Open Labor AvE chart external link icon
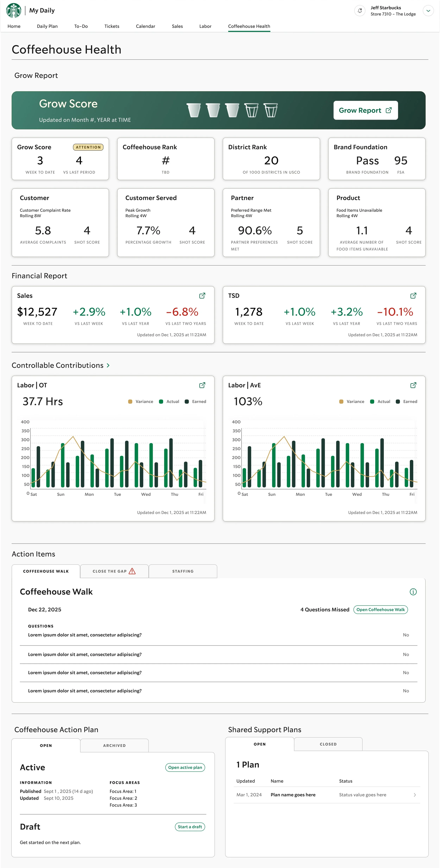Screen dimensions: 440x868 tap(413, 385)
